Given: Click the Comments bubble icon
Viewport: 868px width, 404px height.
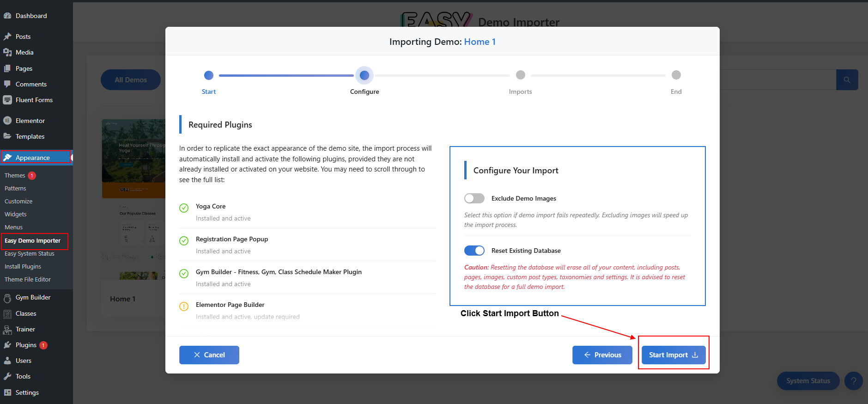Looking at the screenshot, I should pyautogui.click(x=7, y=84).
